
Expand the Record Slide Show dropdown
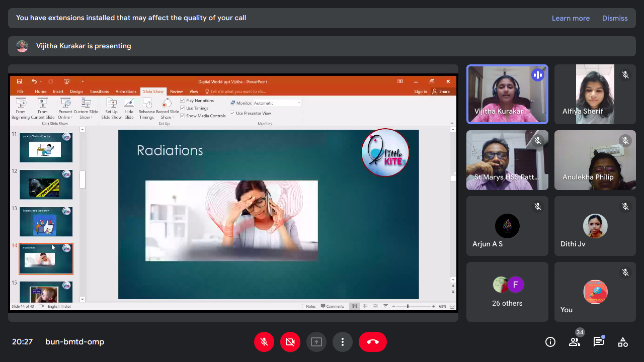pyautogui.click(x=167, y=109)
